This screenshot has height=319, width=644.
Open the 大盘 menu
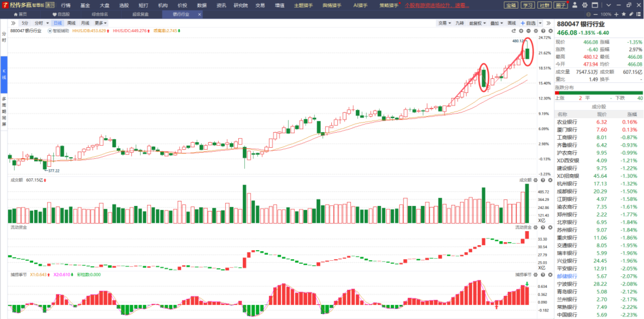tap(105, 5)
